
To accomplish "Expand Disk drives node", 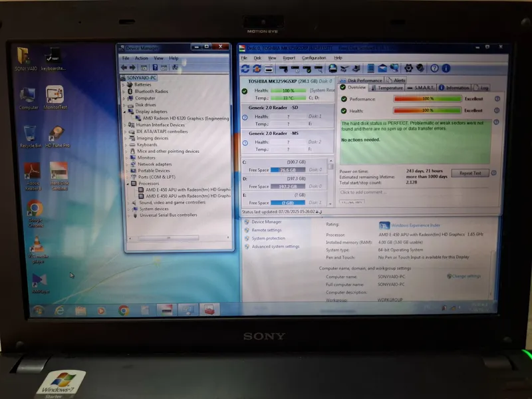I will (x=124, y=105).
